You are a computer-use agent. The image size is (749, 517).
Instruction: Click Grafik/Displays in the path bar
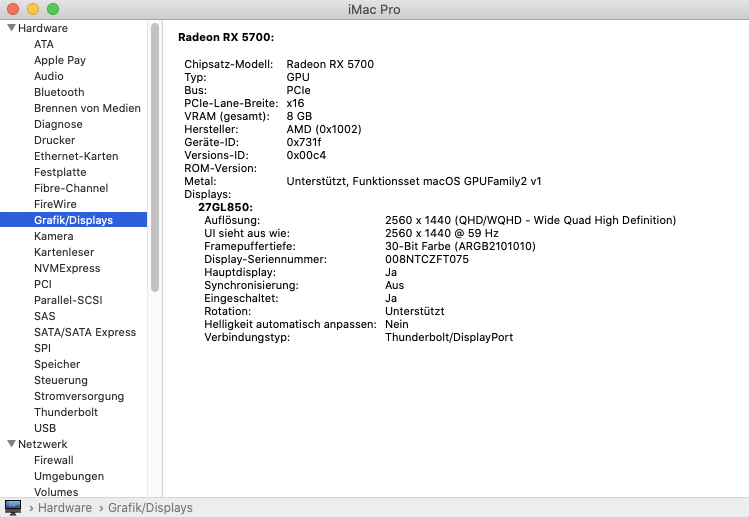[150, 508]
